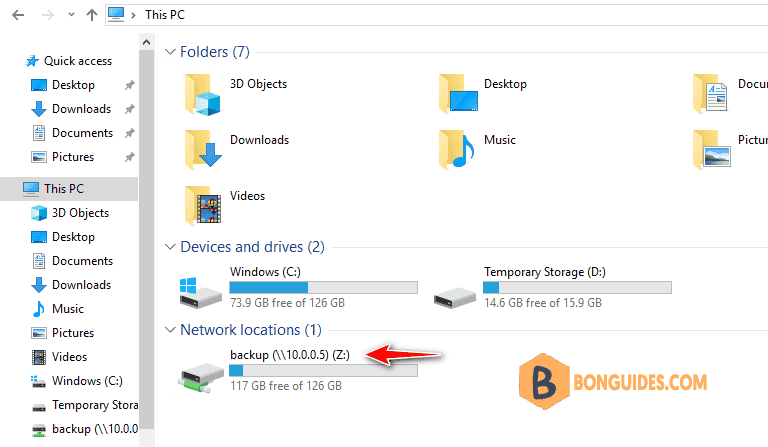Click the Windows (C:) storage usage bar

(x=324, y=287)
